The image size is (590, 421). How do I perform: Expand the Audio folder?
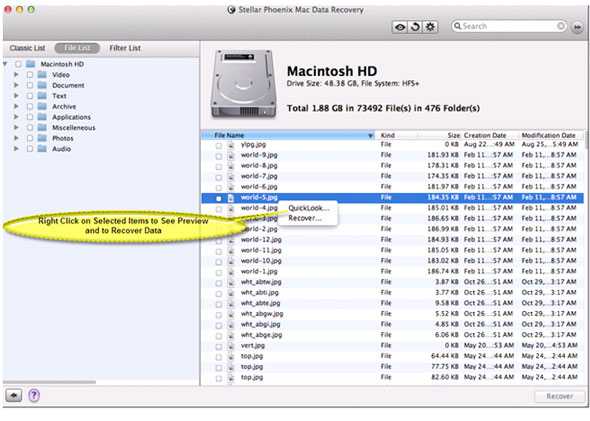pyautogui.click(x=16, y=149)
